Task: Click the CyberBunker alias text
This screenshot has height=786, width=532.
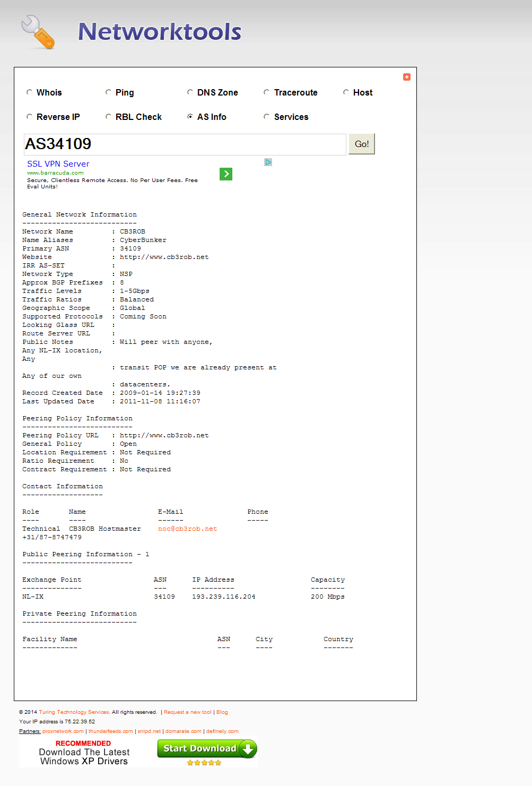Action: tap(143, 240)
